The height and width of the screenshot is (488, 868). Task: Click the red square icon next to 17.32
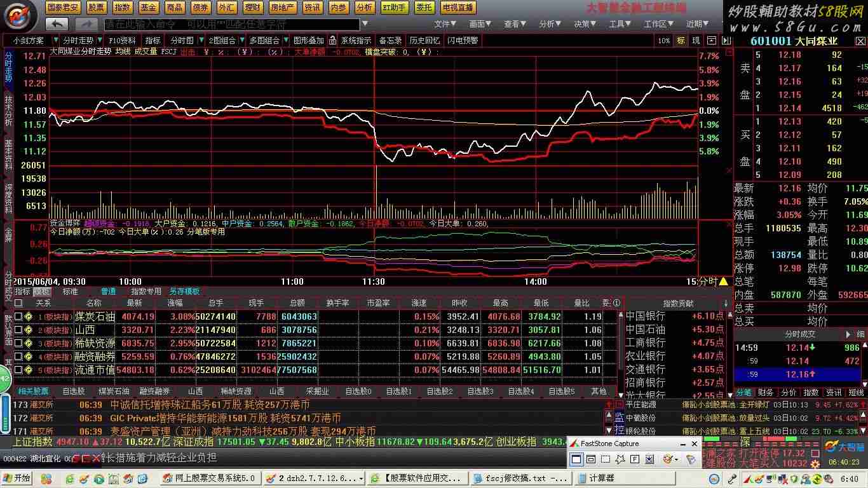coord(814,454)
